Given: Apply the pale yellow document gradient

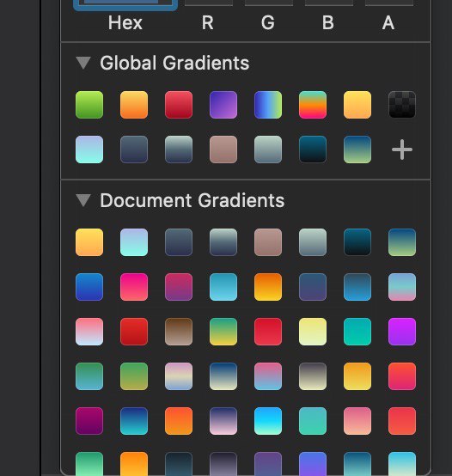Looking at the screenshot, I should [x=313, y=332].
